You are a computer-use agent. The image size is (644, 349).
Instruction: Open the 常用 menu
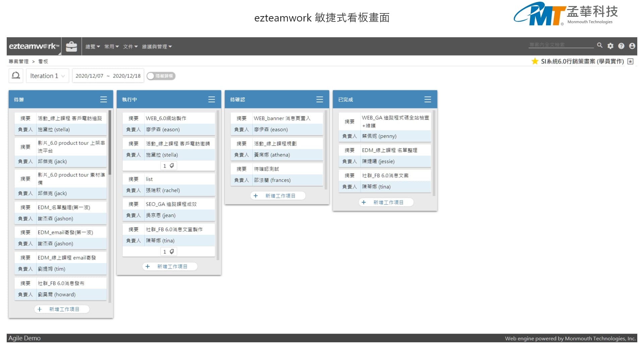pos(111,47)
